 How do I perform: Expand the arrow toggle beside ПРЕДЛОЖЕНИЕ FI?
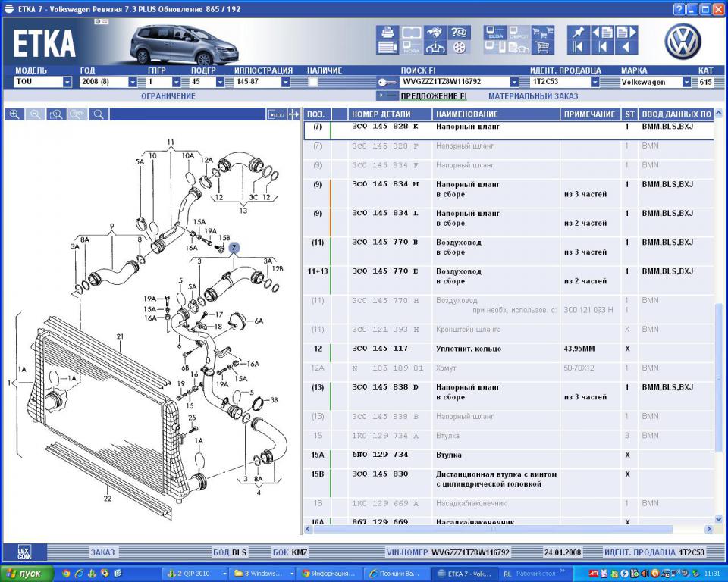point(387,95)
